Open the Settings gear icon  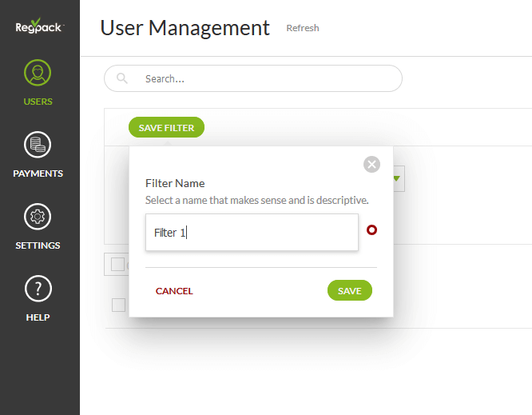(38, 217)
